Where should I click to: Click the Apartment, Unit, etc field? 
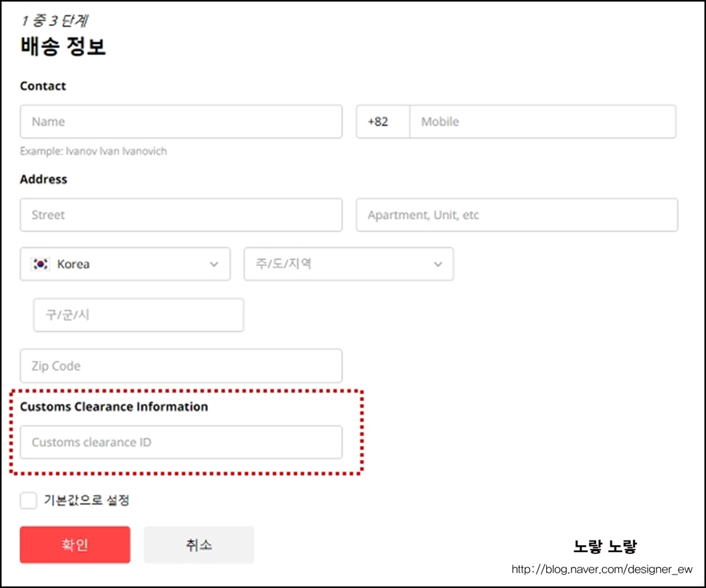(516, 215)
